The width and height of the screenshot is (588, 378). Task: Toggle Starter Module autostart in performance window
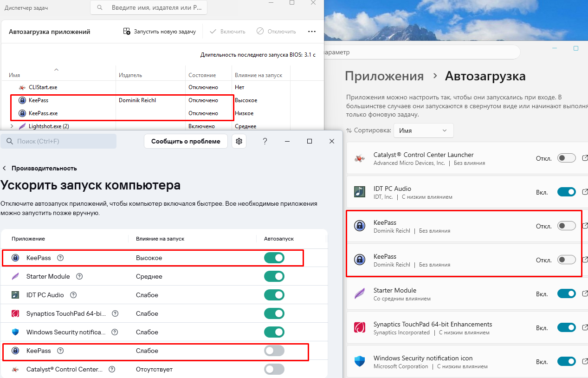(274, 276)
